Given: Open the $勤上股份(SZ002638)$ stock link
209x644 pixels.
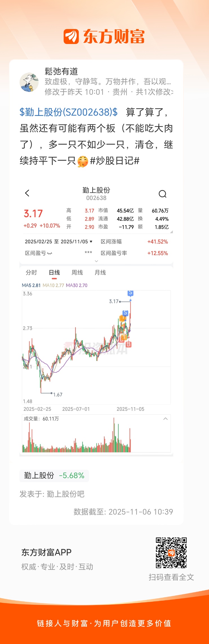Looking at the screenshot, I should [68, 112].
